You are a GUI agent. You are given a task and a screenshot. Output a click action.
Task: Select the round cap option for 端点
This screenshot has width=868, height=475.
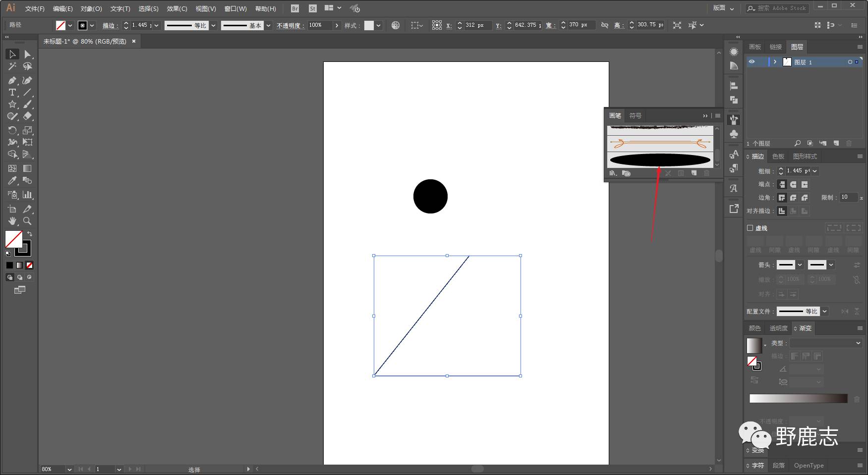coord(793,184)
